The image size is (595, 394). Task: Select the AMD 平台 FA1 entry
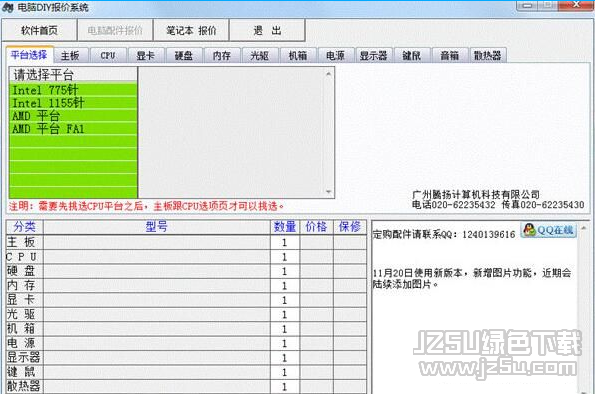tap(73, 129)
